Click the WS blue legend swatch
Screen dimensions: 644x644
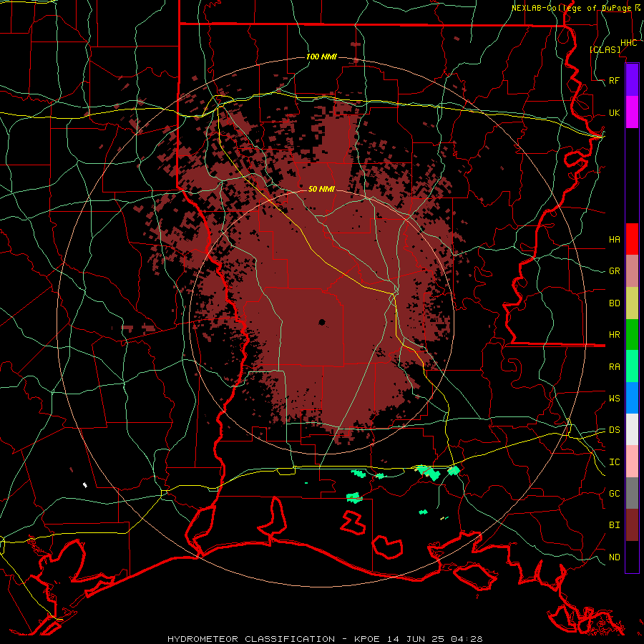coord(632,398)
